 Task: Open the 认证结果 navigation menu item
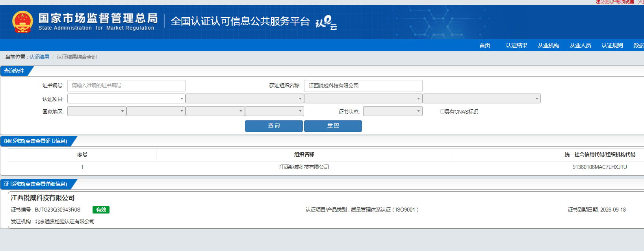tap(517, 45)
